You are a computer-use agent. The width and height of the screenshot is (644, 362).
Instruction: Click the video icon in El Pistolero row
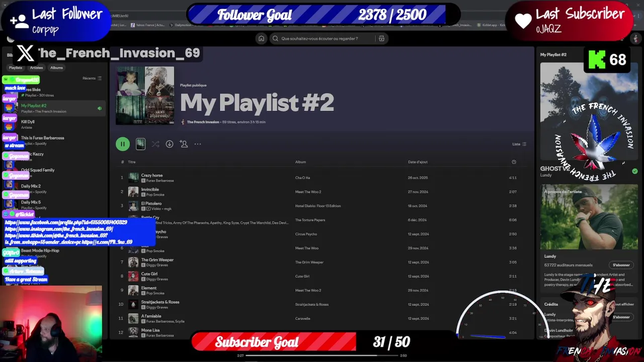pos(149,209)
